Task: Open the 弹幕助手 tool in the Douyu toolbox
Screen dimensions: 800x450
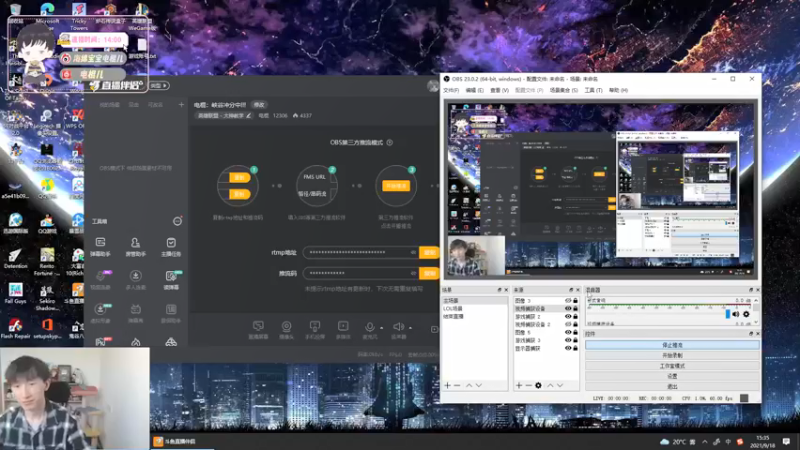Action: coord(101,246)
